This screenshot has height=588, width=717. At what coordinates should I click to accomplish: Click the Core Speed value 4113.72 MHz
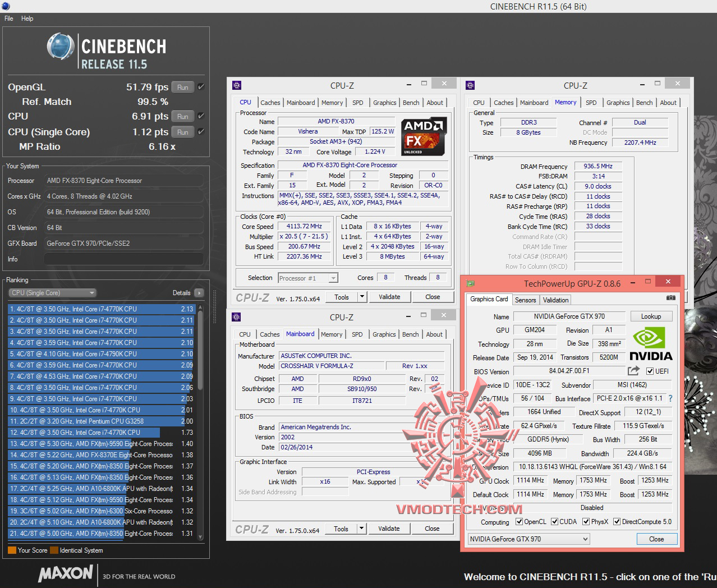point(304,227)
